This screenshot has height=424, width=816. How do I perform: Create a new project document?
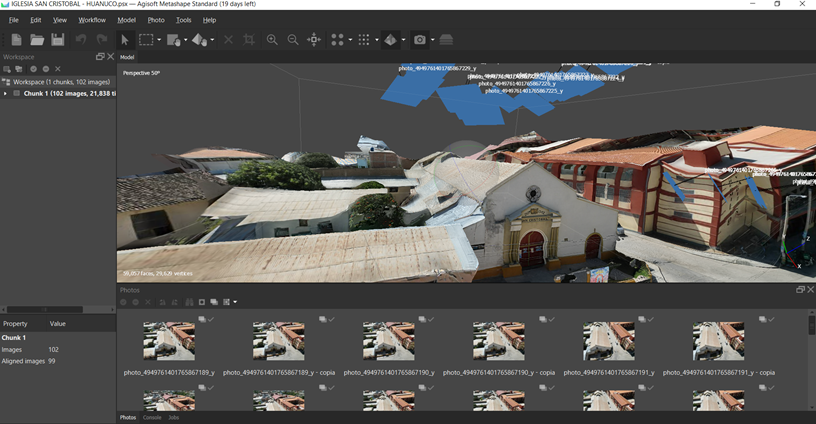(x=17, y=40)
